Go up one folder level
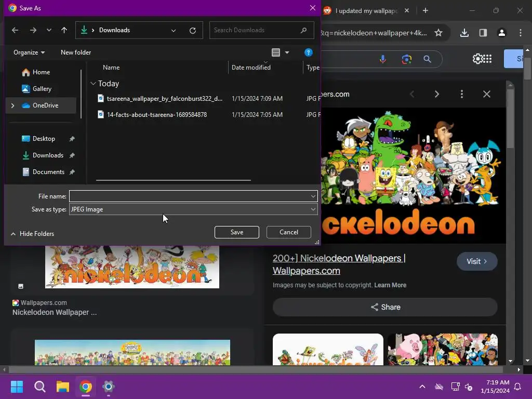 tap(64, 30)
